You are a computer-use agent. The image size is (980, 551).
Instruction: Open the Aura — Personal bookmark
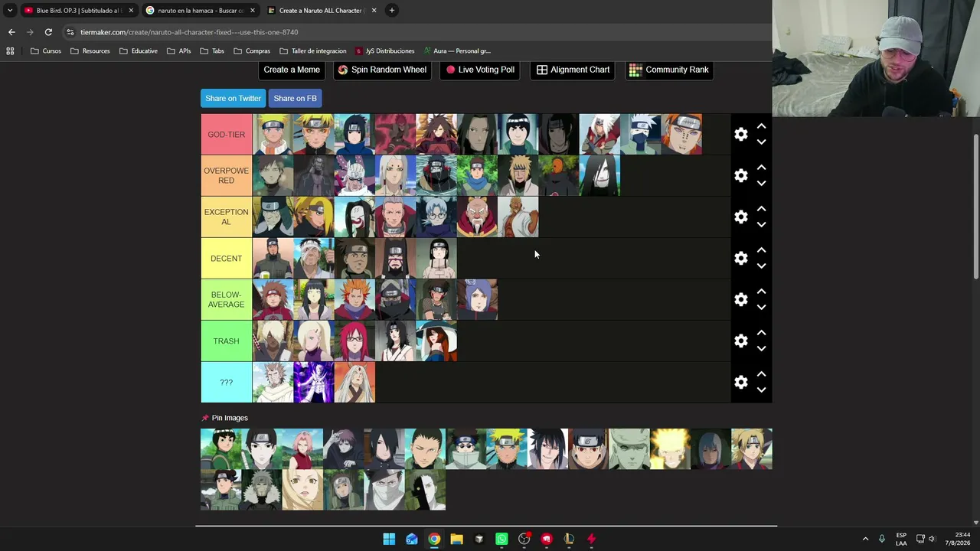[x=457, y=51]
